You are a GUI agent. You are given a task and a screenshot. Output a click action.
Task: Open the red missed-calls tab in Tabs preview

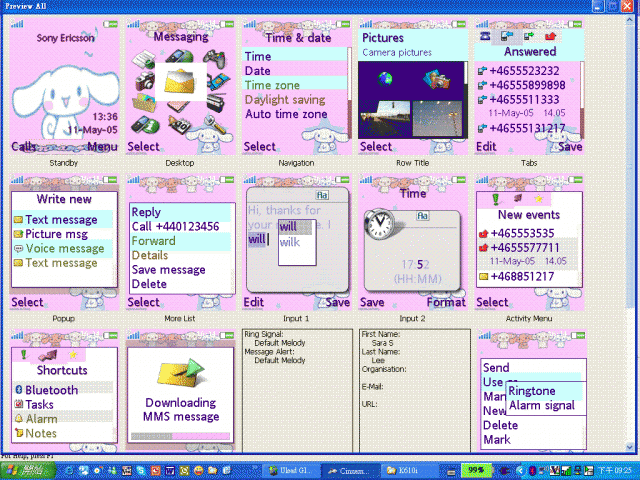[551, 36]
